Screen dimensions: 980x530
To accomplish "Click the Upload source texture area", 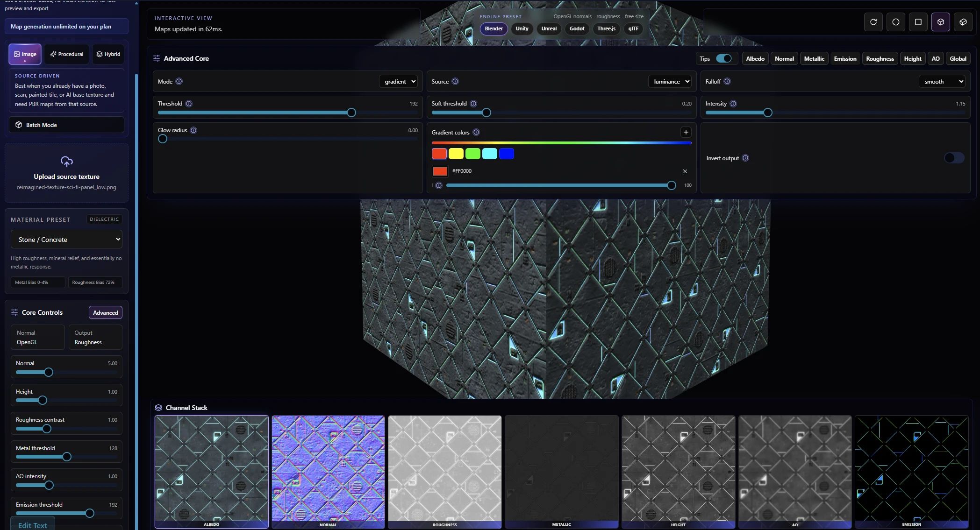I will (x=67, y=173).
